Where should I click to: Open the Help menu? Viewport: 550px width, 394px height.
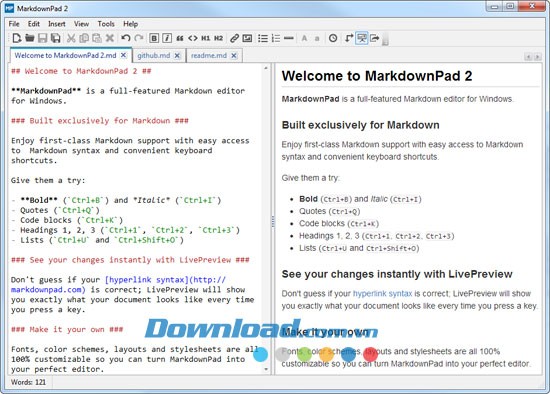coord(130,24)
